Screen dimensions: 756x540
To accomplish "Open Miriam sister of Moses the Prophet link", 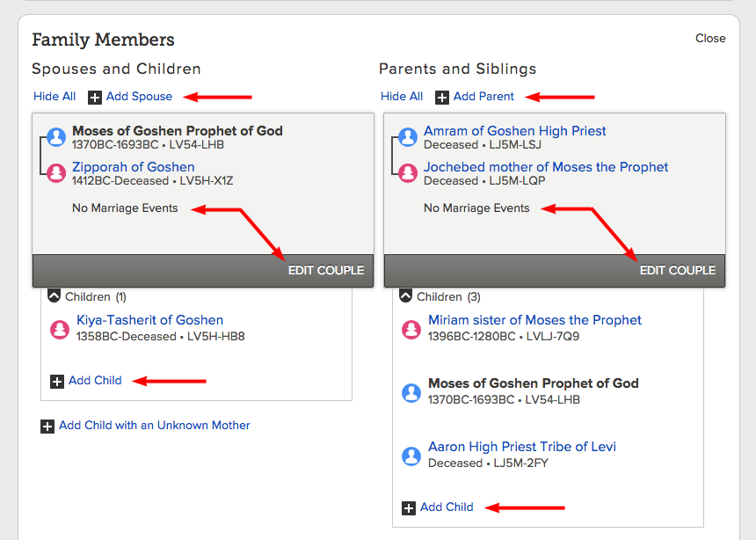I will [x=534, y=320].
